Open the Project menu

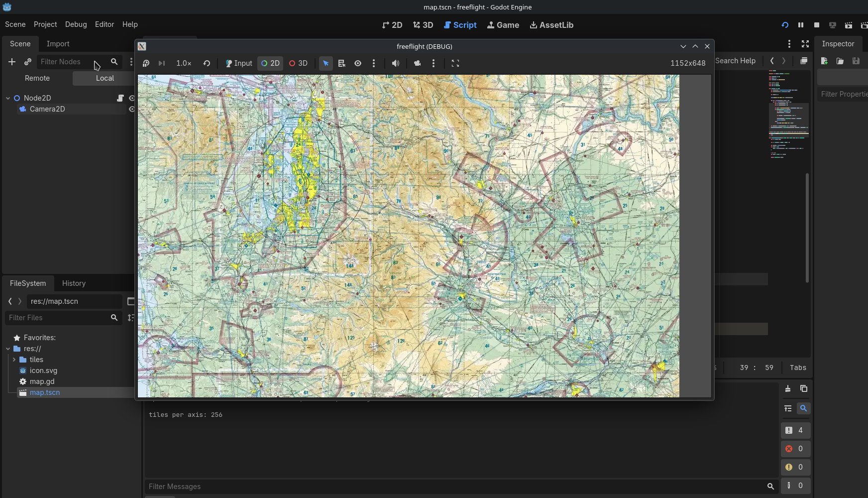point(45,24)
